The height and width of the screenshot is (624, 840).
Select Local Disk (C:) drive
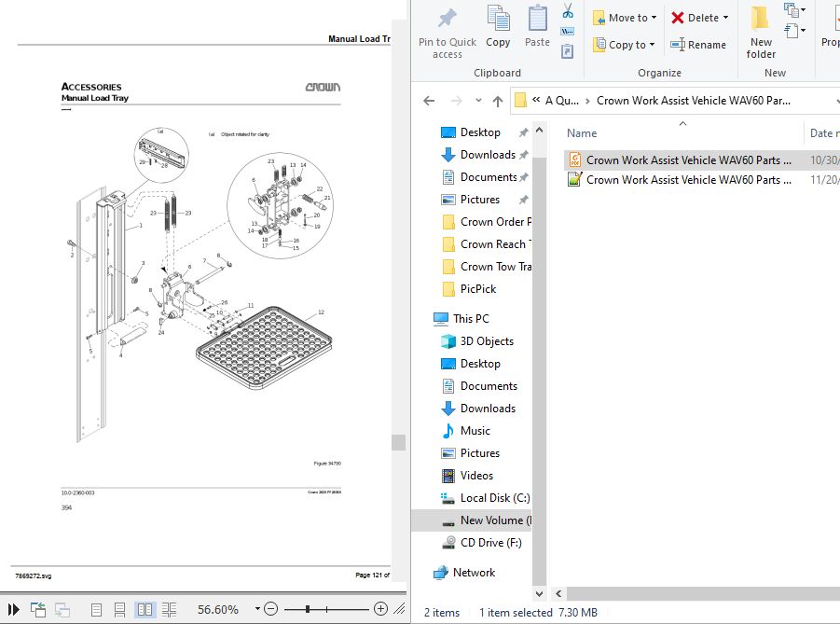494,498
